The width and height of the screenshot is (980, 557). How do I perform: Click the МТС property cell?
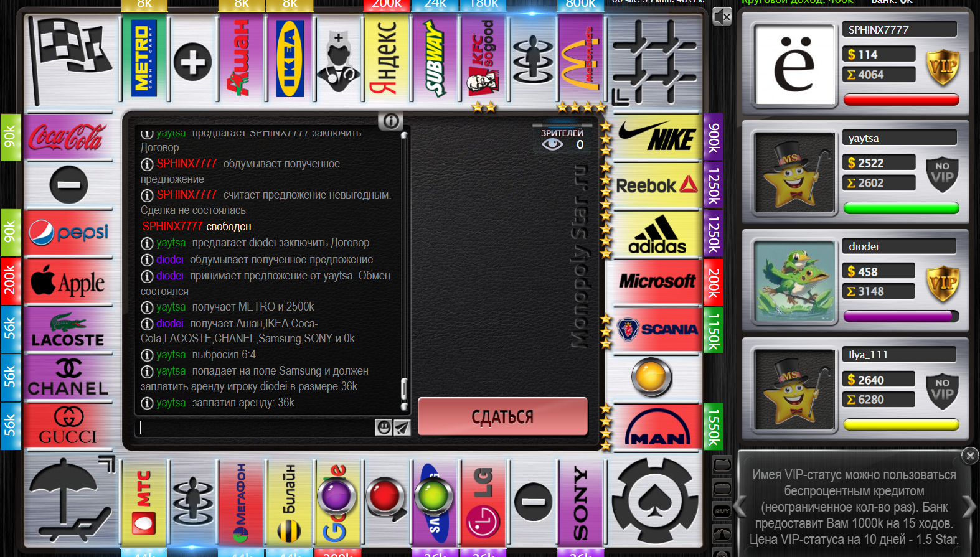pyautogui.click(x=144, y=503)
